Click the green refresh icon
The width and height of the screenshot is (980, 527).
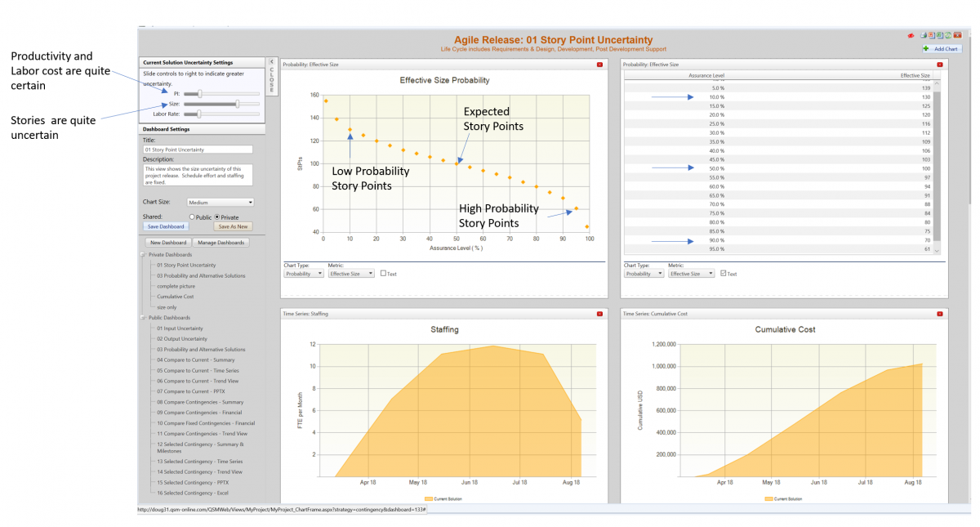click(948, 36)
